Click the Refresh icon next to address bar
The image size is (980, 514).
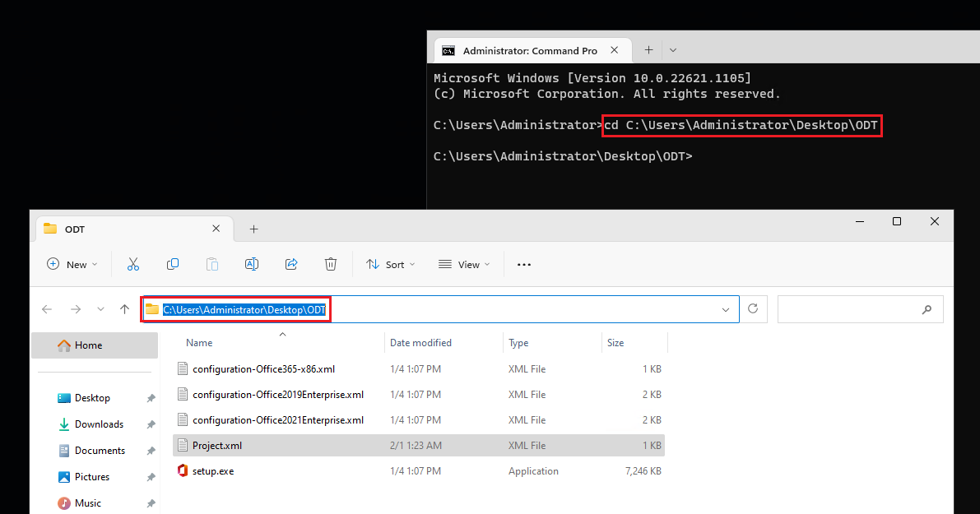753,308
